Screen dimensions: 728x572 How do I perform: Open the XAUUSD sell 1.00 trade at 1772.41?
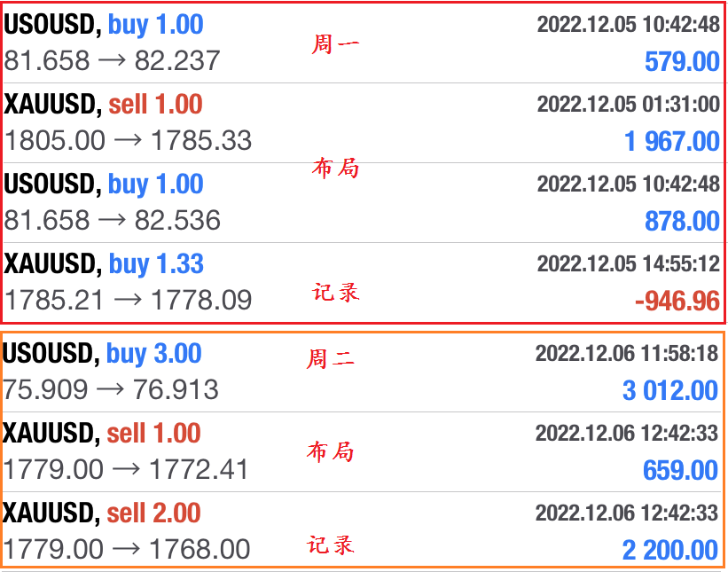[362, 452]
